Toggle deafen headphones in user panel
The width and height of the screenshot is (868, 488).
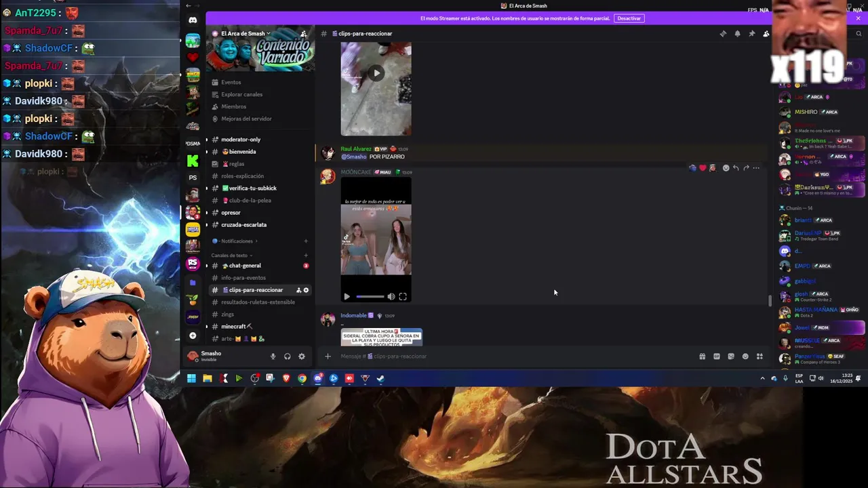(288, 357)
